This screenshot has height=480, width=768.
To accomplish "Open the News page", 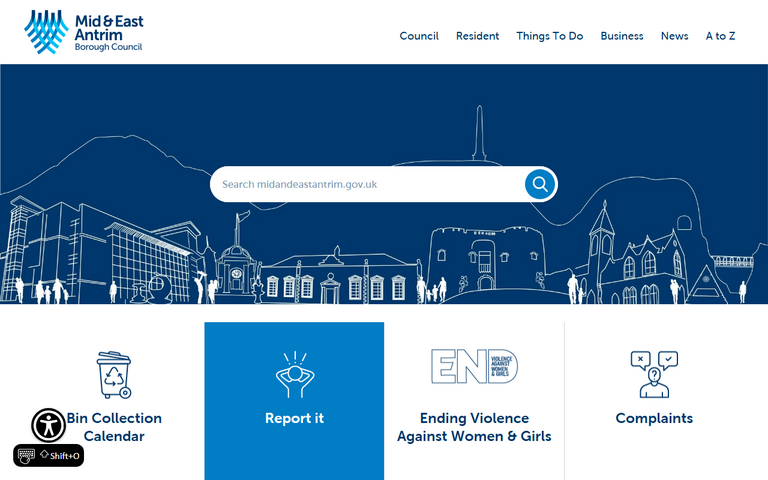I will coord(674,36).
